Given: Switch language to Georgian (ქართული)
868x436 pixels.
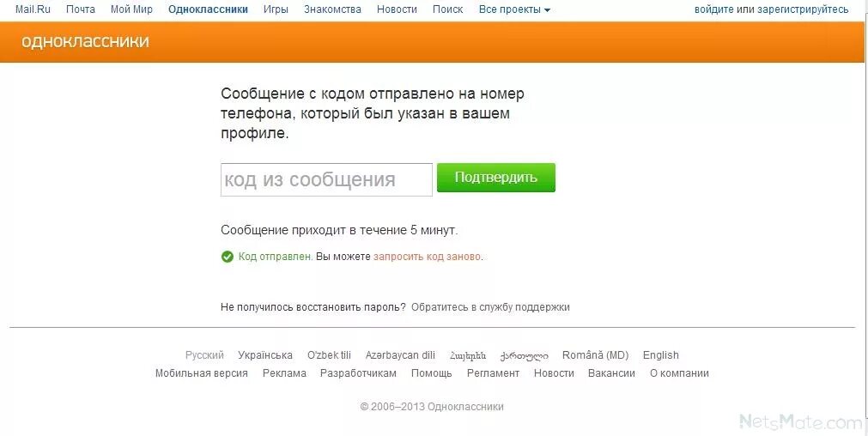Looking at the screenshot, I should [x=524, y=356].
